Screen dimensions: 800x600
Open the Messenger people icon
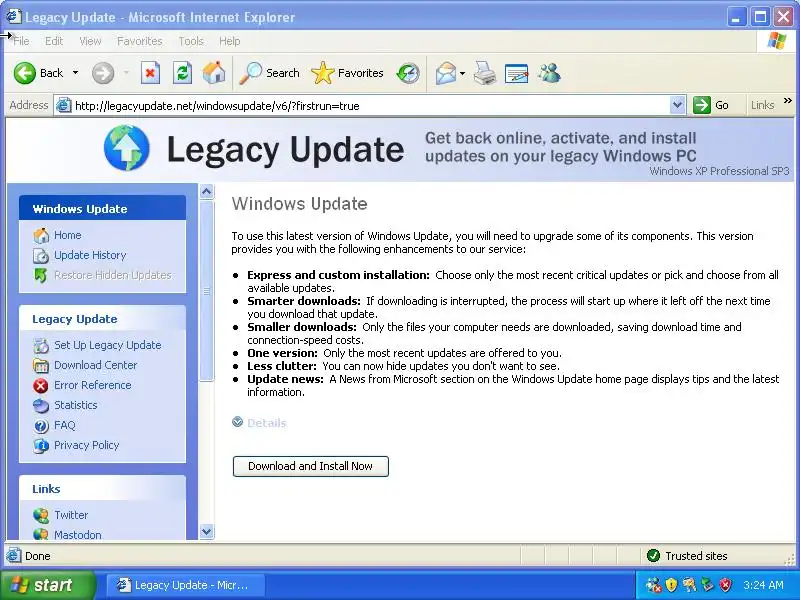549,73
